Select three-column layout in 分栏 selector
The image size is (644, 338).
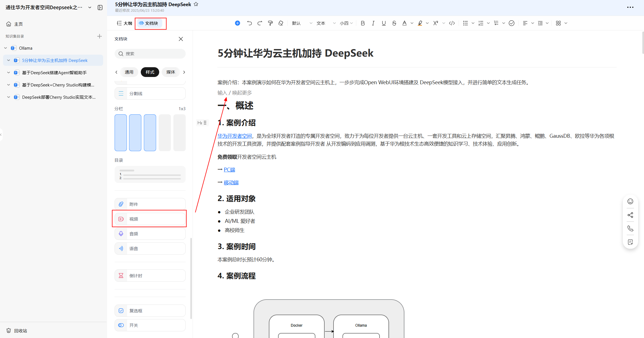(x=150, y=133)
